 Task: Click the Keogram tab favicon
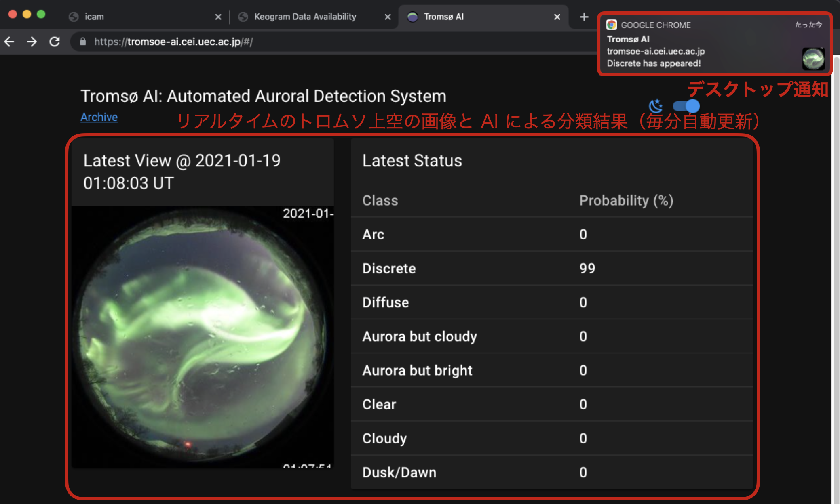point(243,17)
